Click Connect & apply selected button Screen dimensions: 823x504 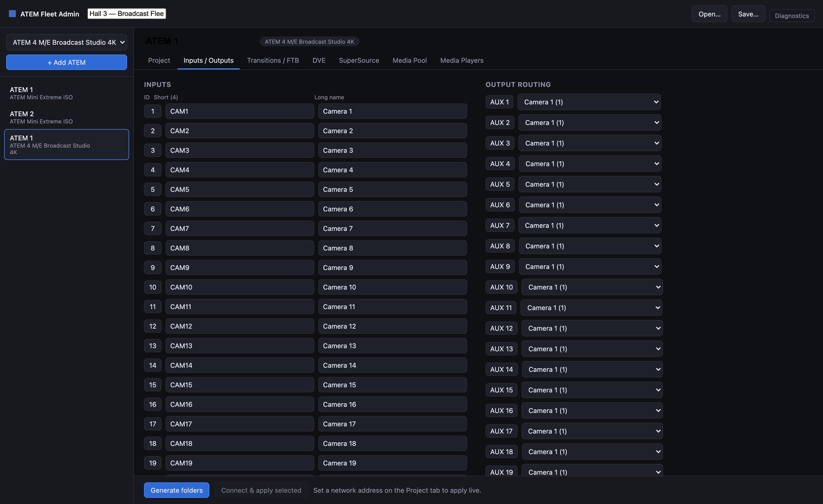click(261, 490)
